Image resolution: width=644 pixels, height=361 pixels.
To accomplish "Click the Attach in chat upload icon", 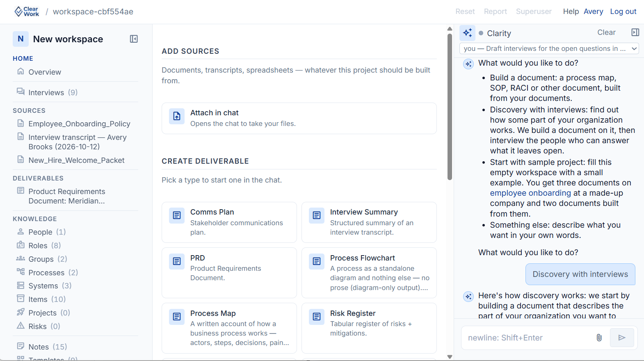I will (177, 116).
